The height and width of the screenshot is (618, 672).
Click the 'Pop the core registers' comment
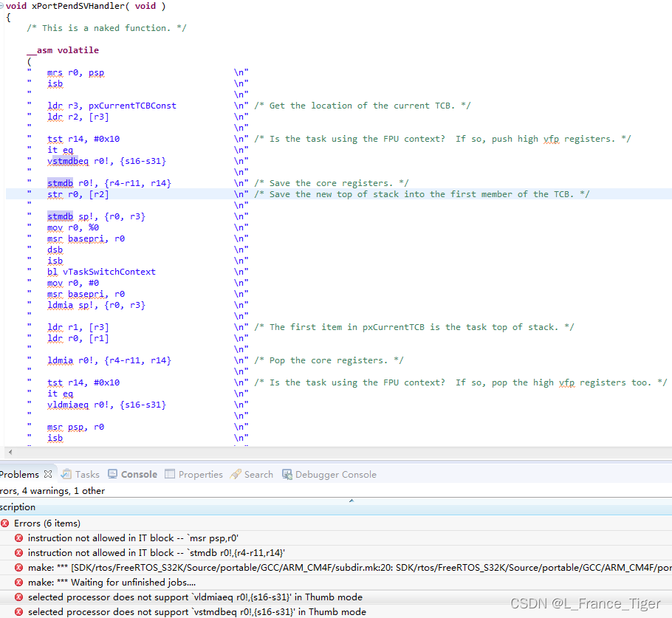[329, 360]
